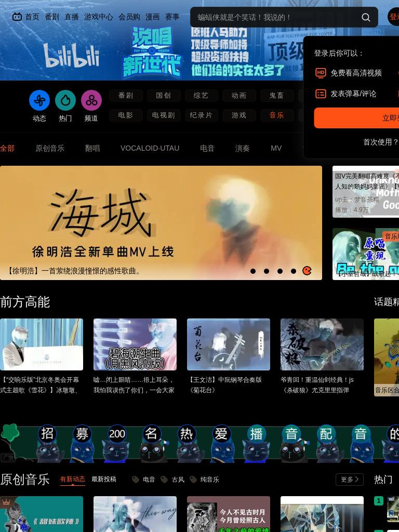Open the 海城 徐明浩 MV banner

(x=161, y=223)
